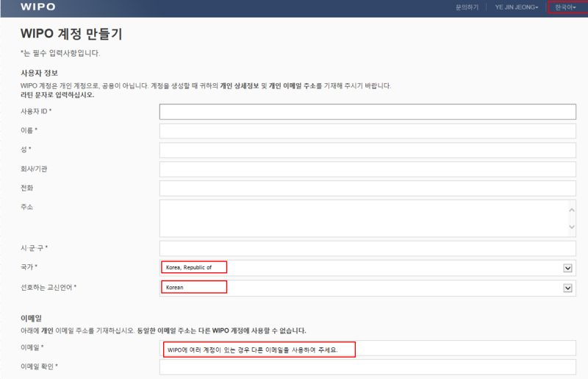
Task: Open the 한국어 language menu
Action: click(x=565, y=7)
